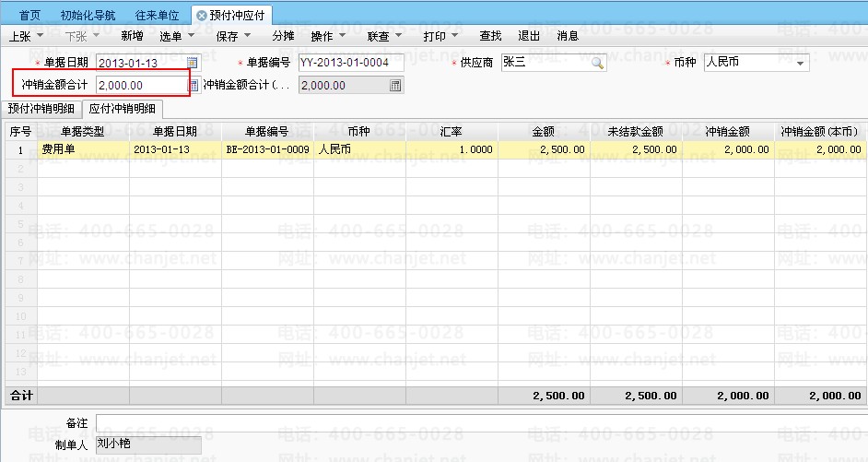The image size is (868, 462).
Task: Expand the 下张 dropdown arrow
Action: [96, 35]
